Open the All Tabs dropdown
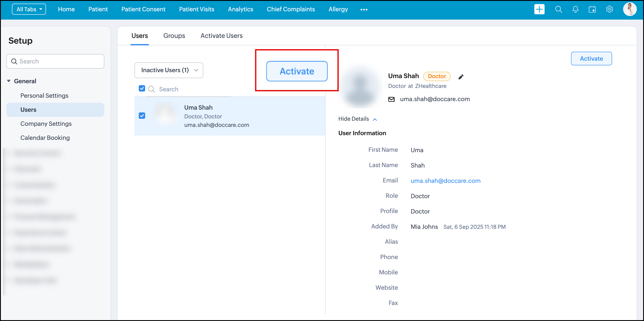This screenshot has height=321, width=644. pyautogui.click(x=29, y=9)
